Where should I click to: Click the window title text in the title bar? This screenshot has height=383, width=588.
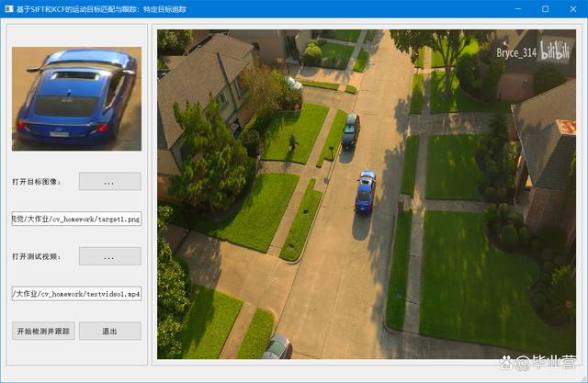(101, 9)
